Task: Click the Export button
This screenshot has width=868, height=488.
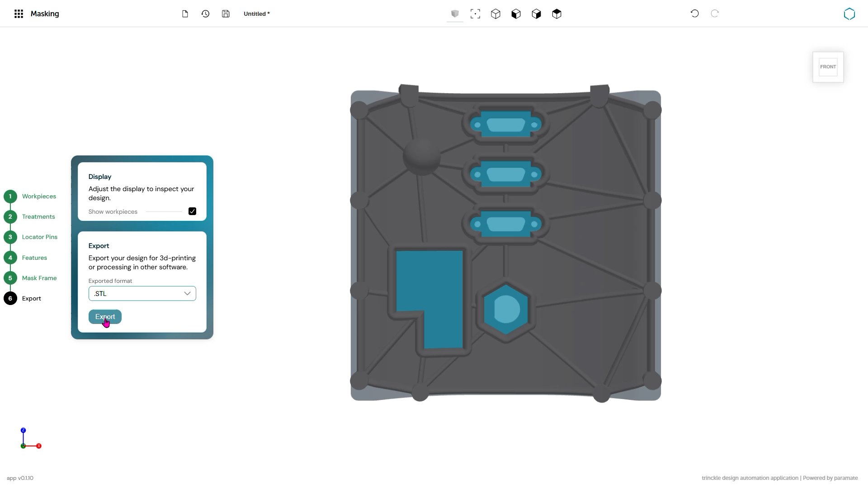Action: 105,317
